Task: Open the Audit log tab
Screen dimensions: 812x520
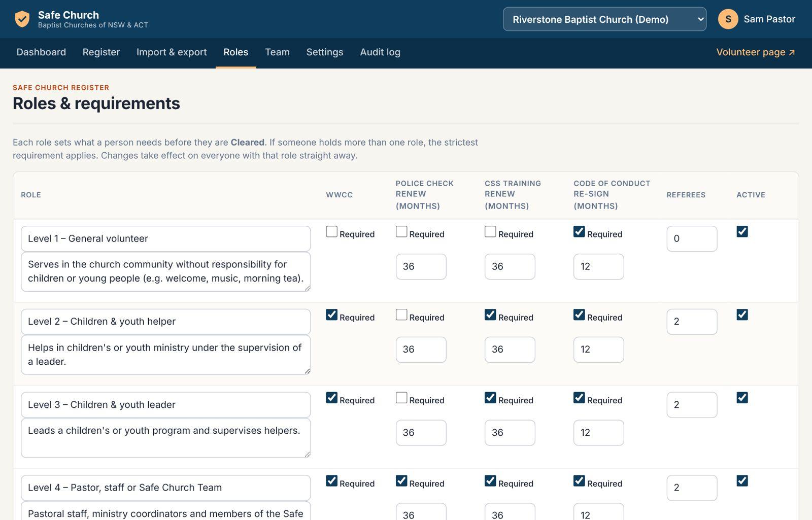Action: 380,52
